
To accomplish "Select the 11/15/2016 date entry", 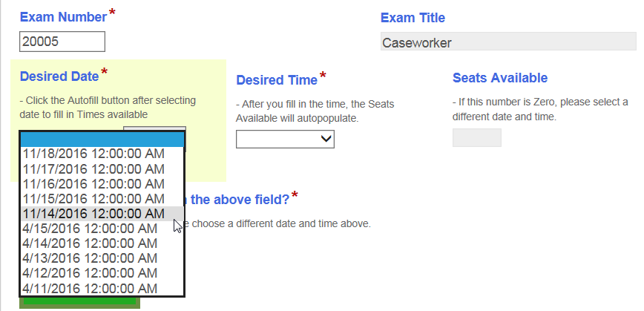I will 93,198.
